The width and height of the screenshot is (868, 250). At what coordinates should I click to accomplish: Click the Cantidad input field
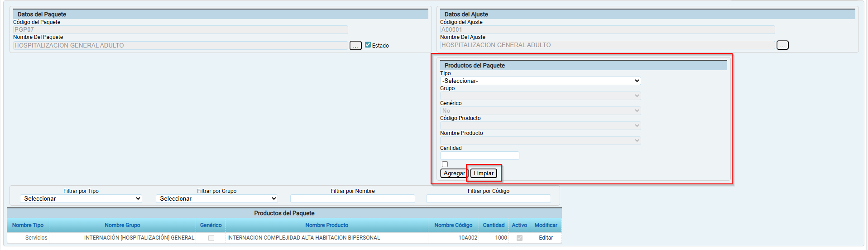tap(480, 156)
